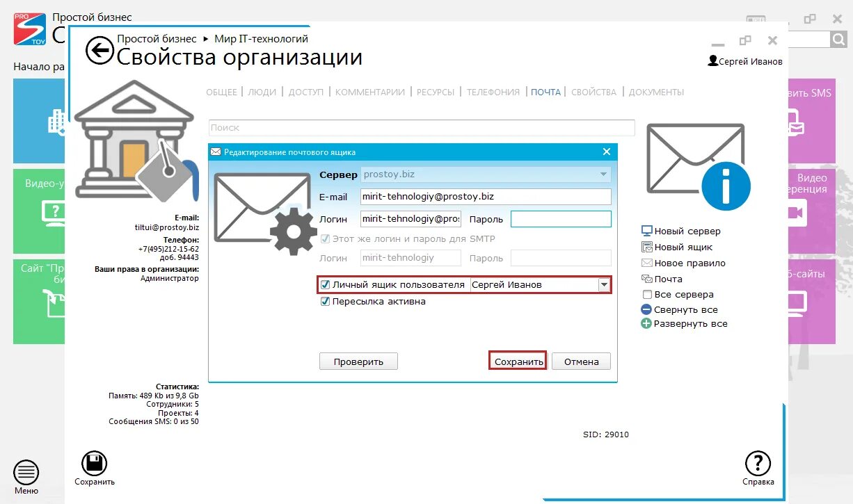Toggle Все сервера checkbox
This screenshot has width=853, height=504.
point(647,294)
